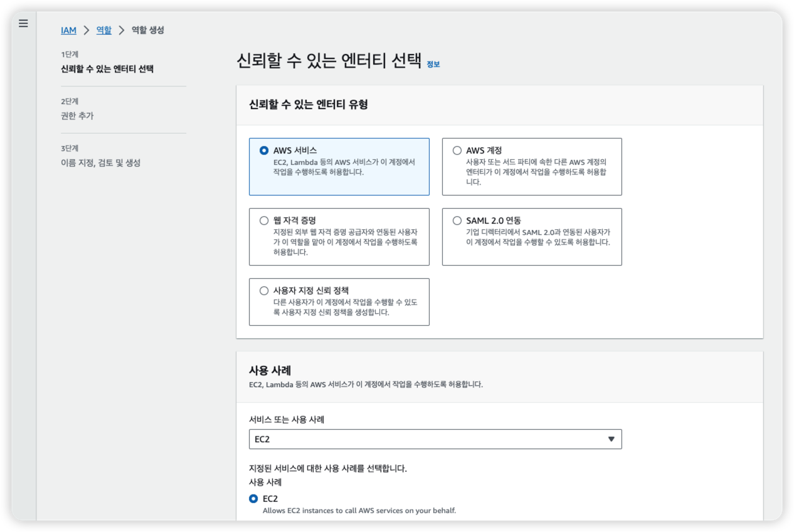The image size is (794, 532).
Task: Click the 2단계 step label
Action: pos(70,102)
